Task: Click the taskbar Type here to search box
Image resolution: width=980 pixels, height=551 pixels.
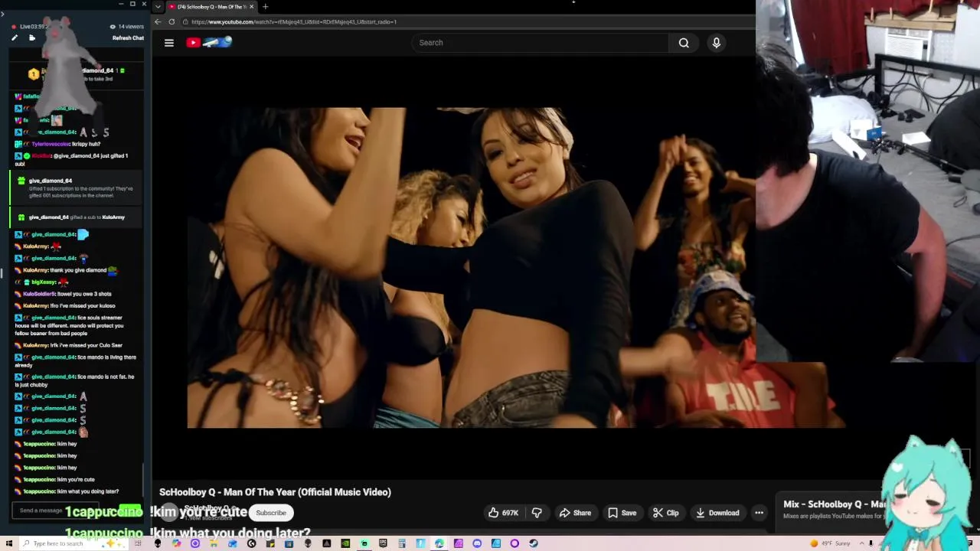Action: [73, 543]
